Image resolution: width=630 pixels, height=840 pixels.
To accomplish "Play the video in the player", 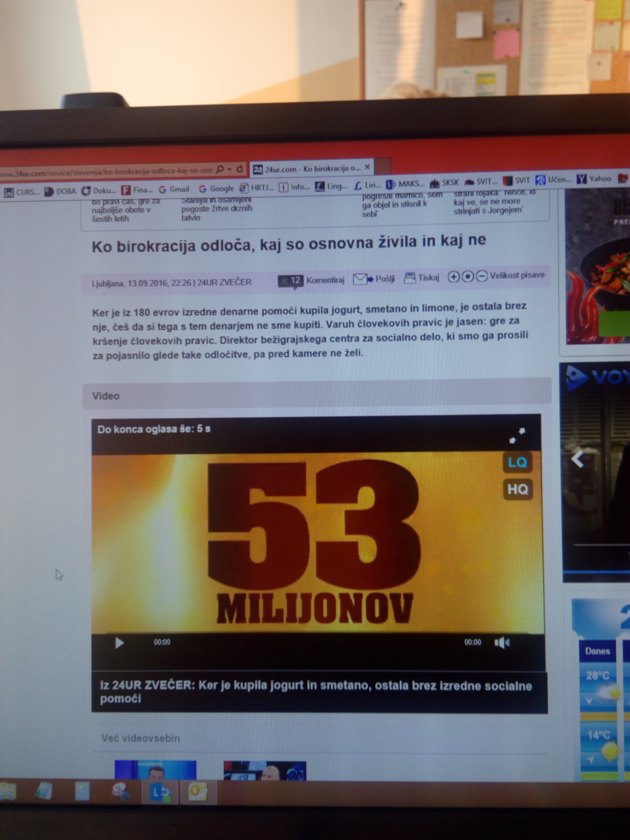I will coord(119,643).
